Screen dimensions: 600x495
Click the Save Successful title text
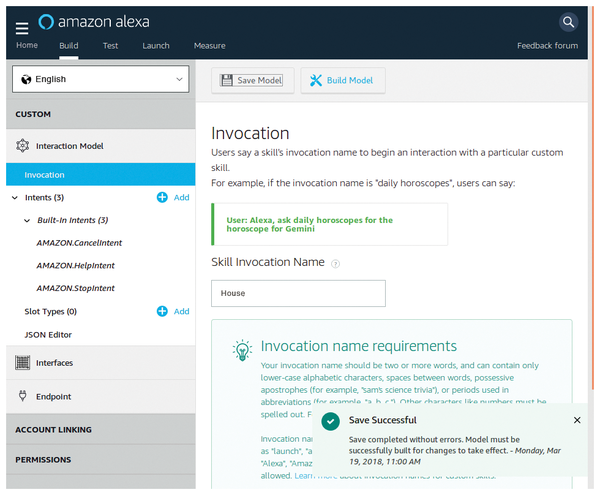click(x=383, y=420)
